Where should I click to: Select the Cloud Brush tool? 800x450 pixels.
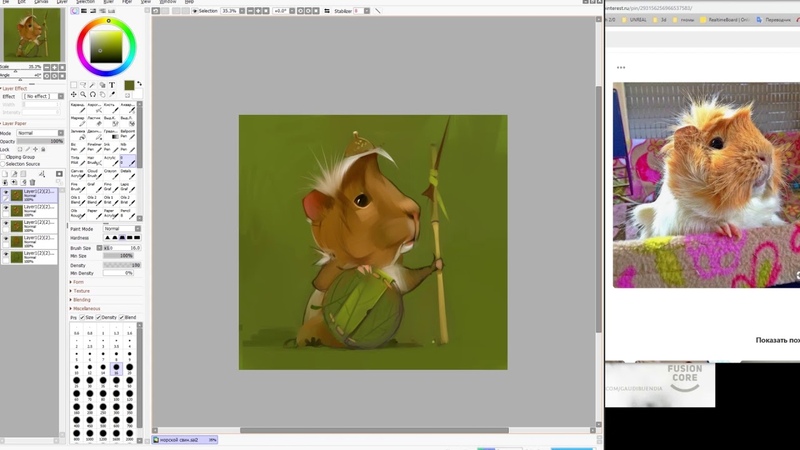point(94,174)
